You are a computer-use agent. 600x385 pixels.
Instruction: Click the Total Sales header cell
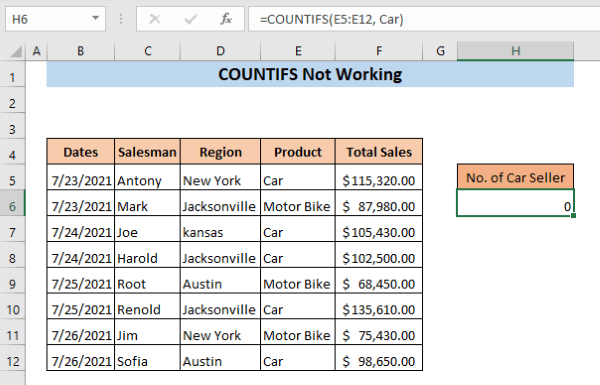point(379,152)
